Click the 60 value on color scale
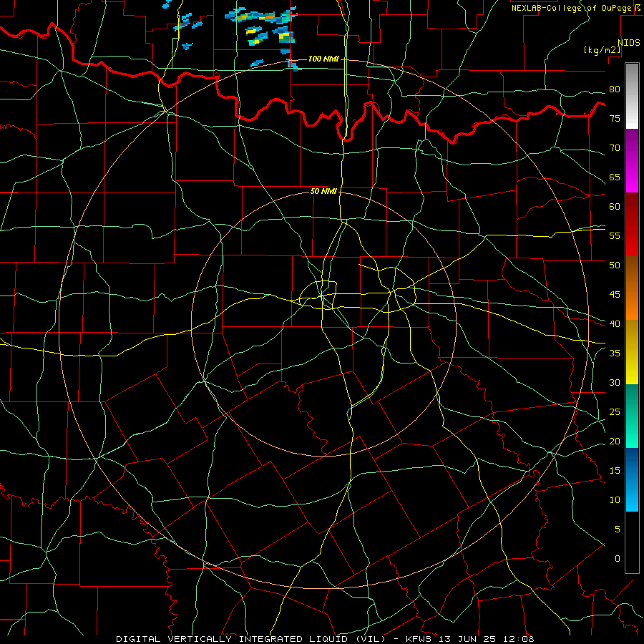The width and height of the screenshot is (644, 644). click(x=615, y=206)
